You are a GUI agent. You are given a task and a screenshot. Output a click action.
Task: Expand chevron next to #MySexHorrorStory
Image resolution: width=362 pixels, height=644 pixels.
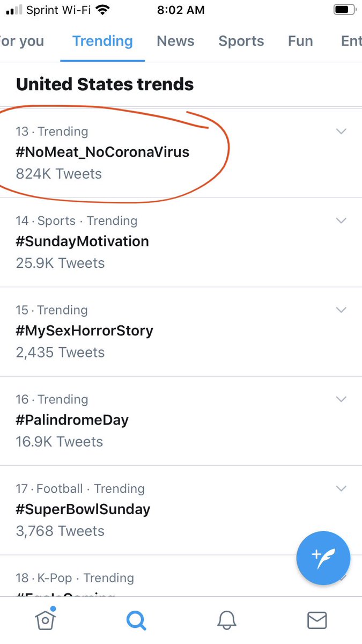click(x=341, y=310)
